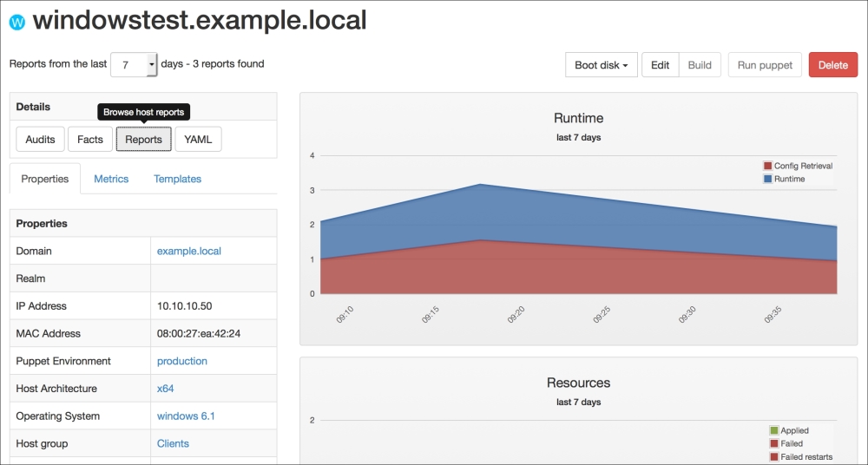Open the Templates tab

pos(177,180)
